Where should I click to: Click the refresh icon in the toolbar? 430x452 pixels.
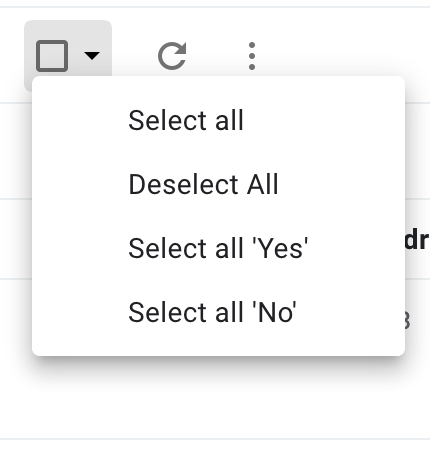pyautogui.click(x=172, y=56)
